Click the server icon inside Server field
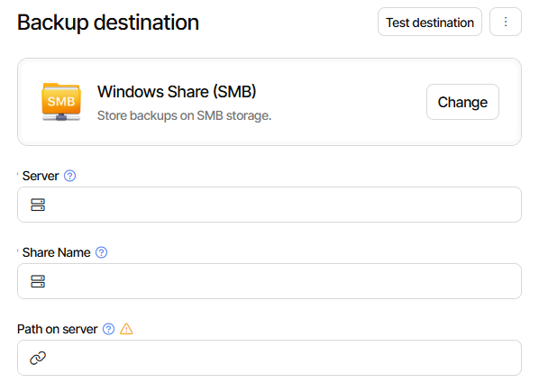 pyautogui.click(x=38, y=205)
